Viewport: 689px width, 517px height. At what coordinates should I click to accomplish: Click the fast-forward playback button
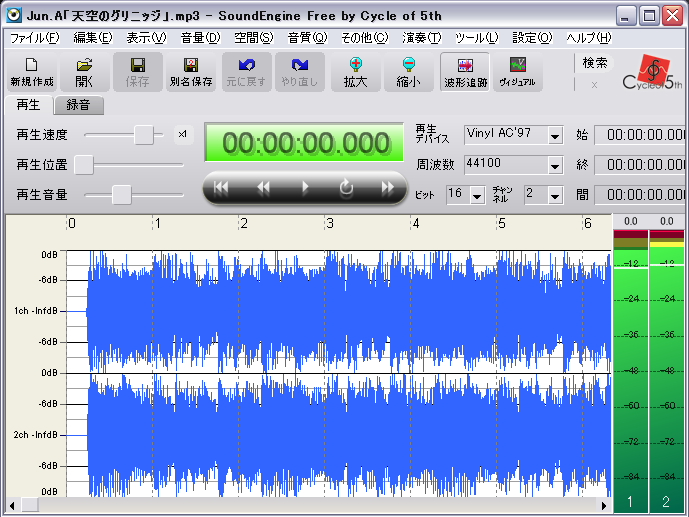388,188
